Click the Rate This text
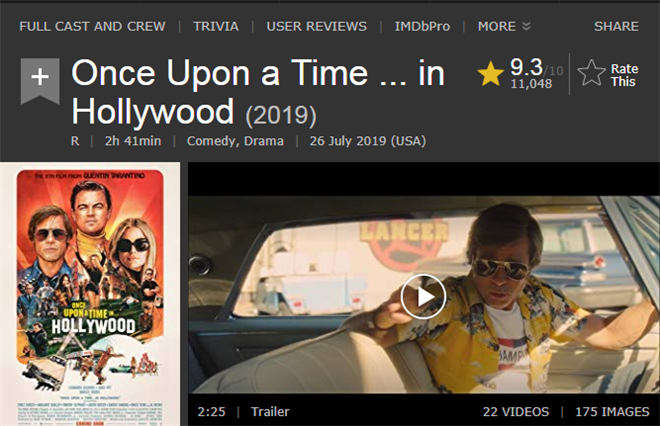Screen dimensions: 660x426 pos(624,75)
